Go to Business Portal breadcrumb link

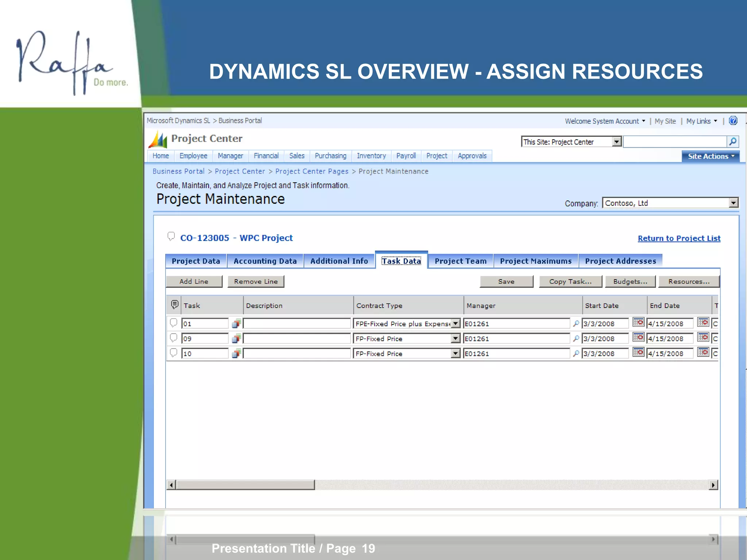click(178, 171)
